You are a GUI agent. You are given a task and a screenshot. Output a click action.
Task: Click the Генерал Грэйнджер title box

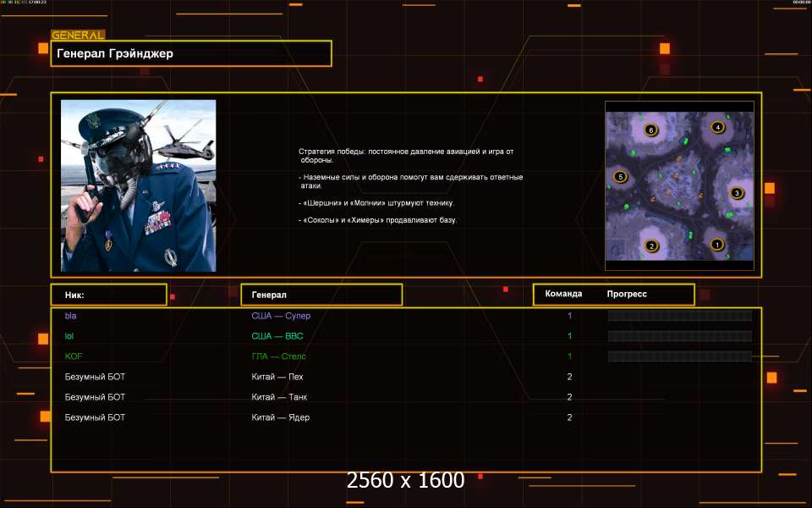pos(191,53)
